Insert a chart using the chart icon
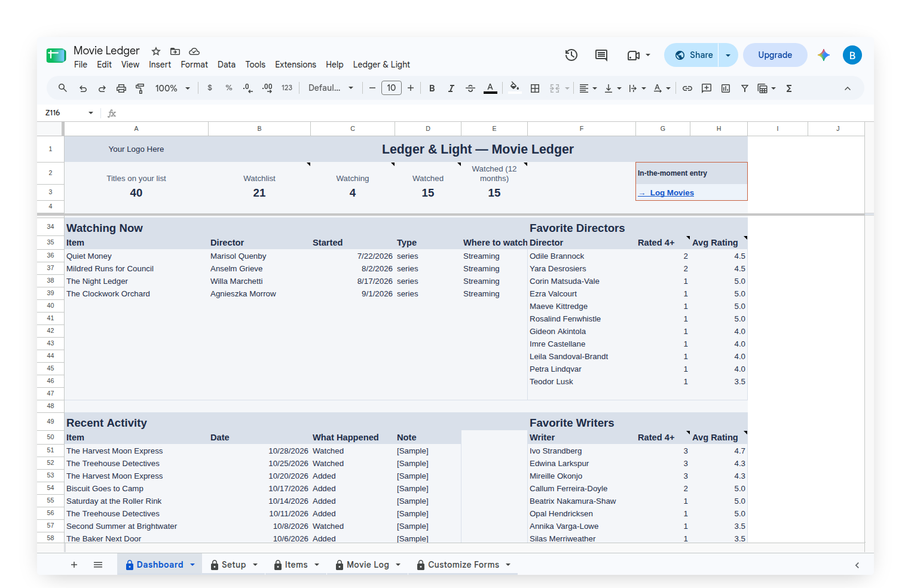Viewport: 911px width, 588px height. point(726,88)
